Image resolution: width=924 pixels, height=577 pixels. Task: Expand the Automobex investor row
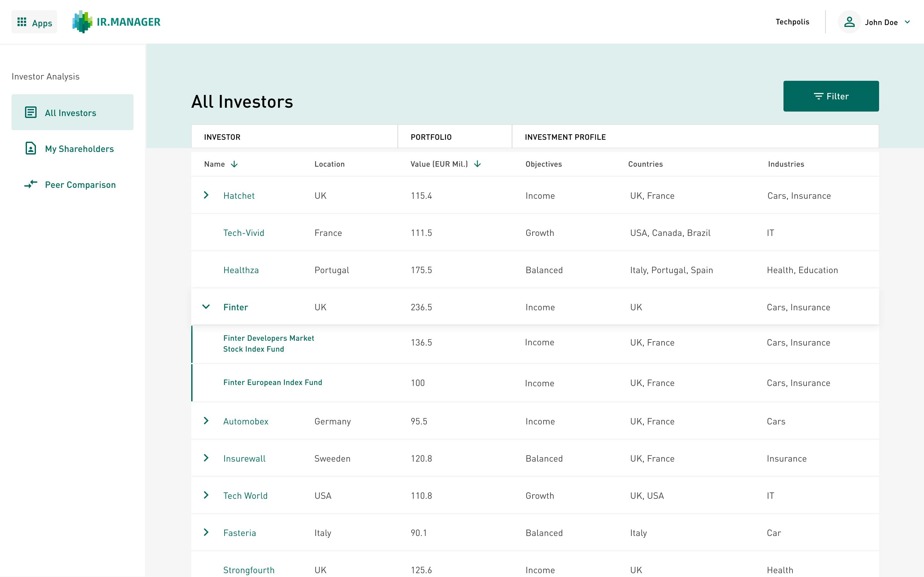coord(207,421)
